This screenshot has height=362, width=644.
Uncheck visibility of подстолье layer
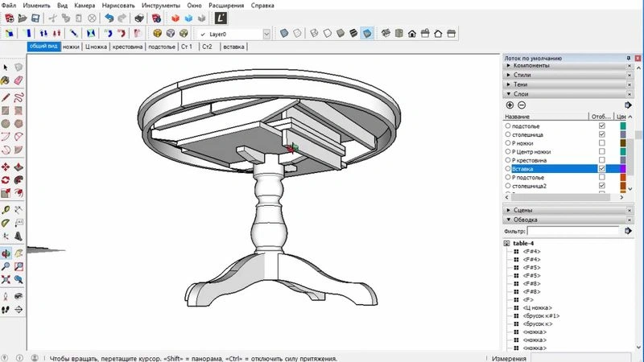(601, 125)
